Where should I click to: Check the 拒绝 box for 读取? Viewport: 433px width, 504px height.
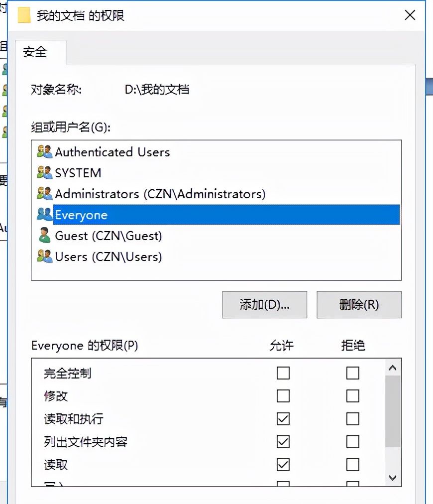pyautogui.click(x=353, y=464)
